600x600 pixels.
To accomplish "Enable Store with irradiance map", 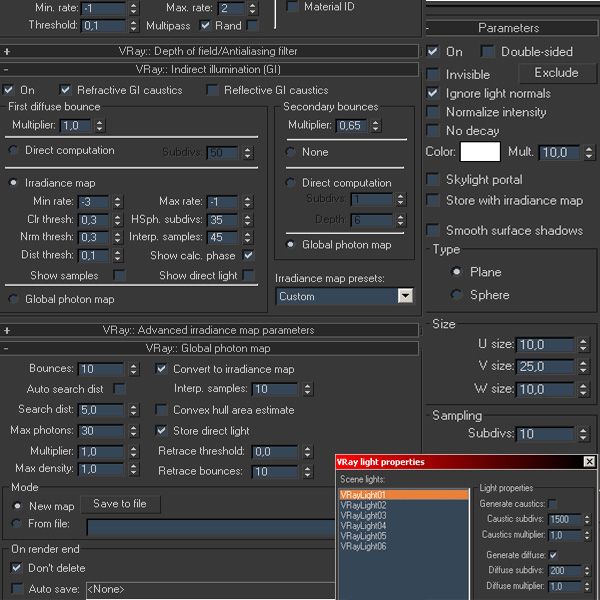I will point(433,200).
